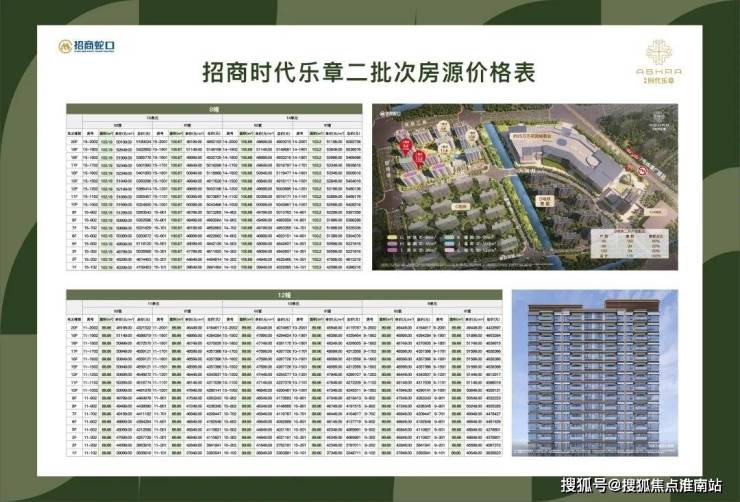
Task: Select the 9单元 column header
Action: 432,304
